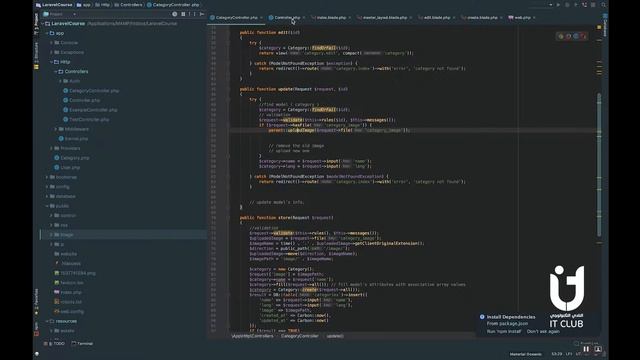Screen dimensions: 640x360
Task: Click the collapse all icon in Project panel
Action: point(183,14)
